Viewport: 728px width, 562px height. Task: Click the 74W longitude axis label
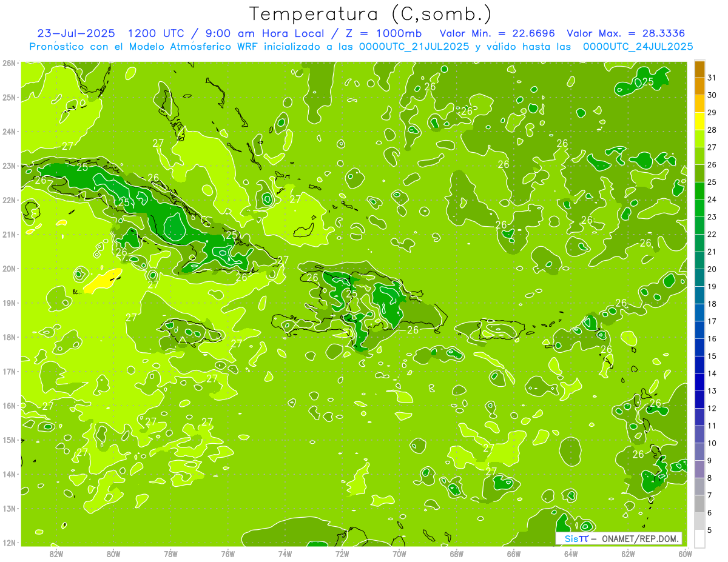click(285, 554)
